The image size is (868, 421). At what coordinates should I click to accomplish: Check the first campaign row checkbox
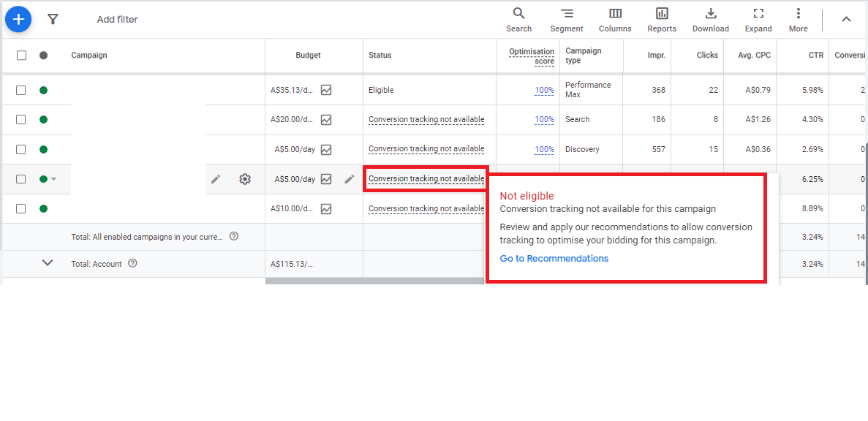click(21, 90)
